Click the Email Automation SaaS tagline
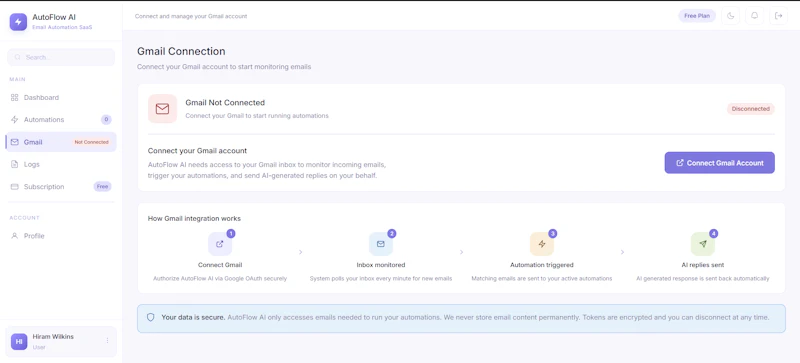Viewport: 800px width, 363px height. 62,27
